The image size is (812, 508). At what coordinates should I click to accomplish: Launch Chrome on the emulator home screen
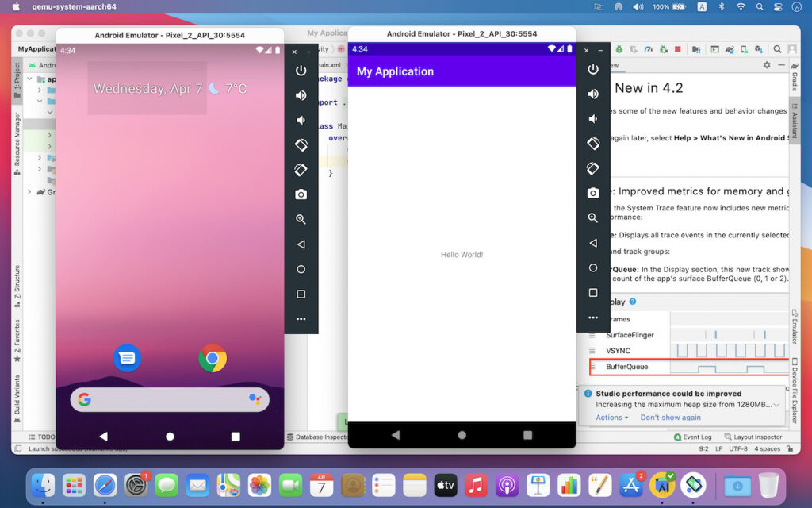(x=213, y=358)
